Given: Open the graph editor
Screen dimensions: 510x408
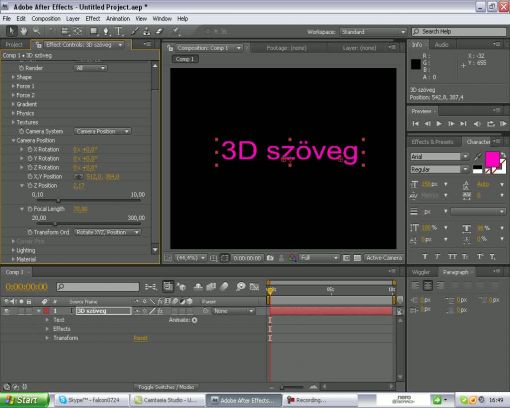Looking at the screenshot, I should click(x=254, y=287).
